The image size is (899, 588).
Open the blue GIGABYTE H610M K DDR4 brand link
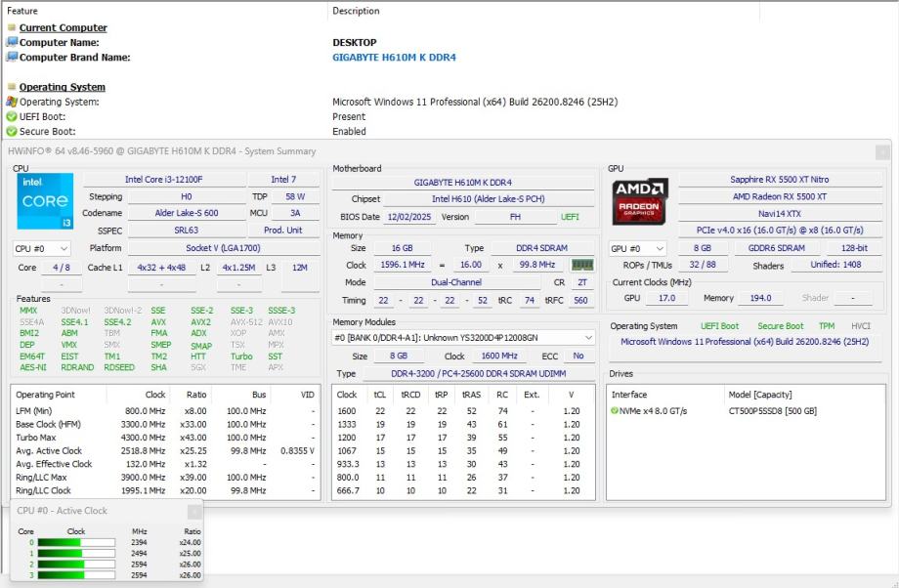[x=394, y=58]
